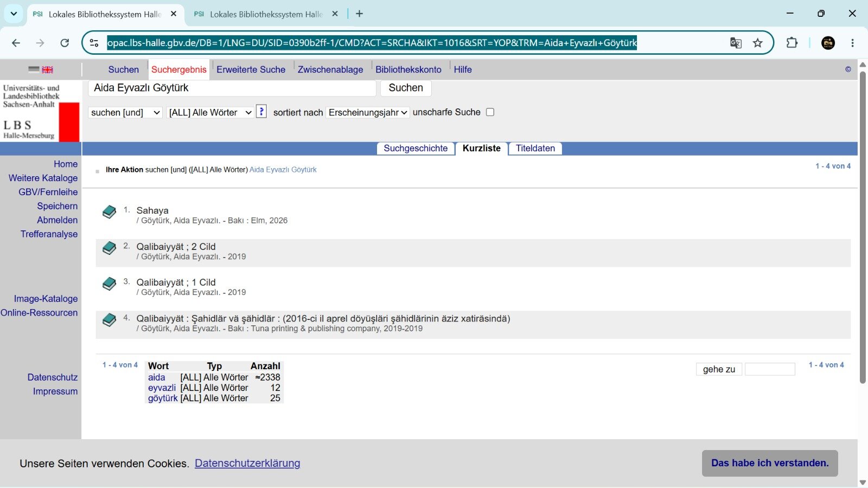Open book icon for Sahaya result
The image size is (868, 488).
(x=109, y=212)
